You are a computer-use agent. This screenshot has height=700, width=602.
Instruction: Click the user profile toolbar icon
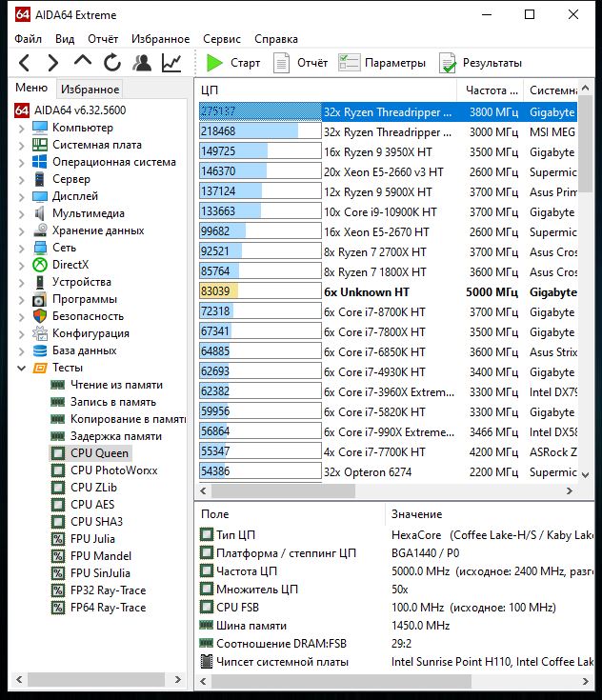(x=142, y=63)
